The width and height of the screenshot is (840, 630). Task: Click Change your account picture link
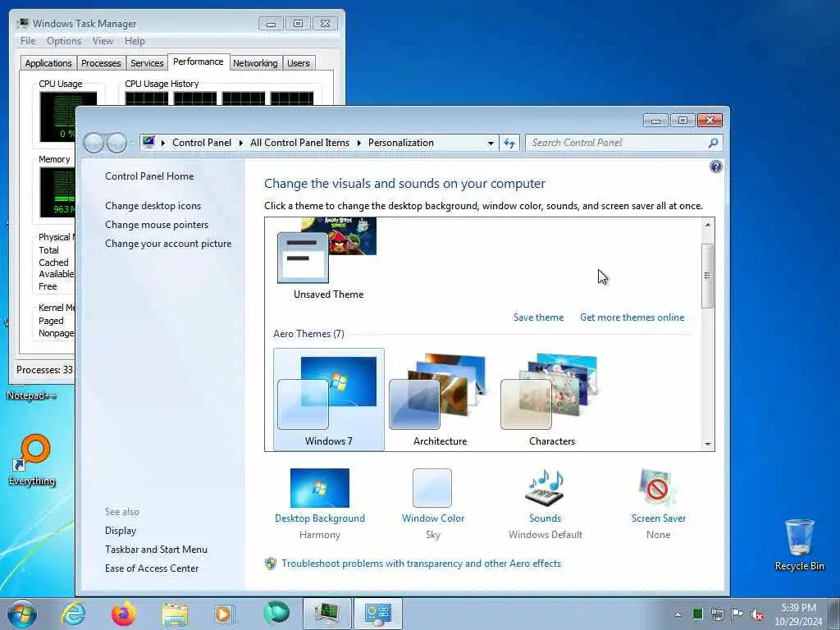pyautogui.click(x=168, y=243)
